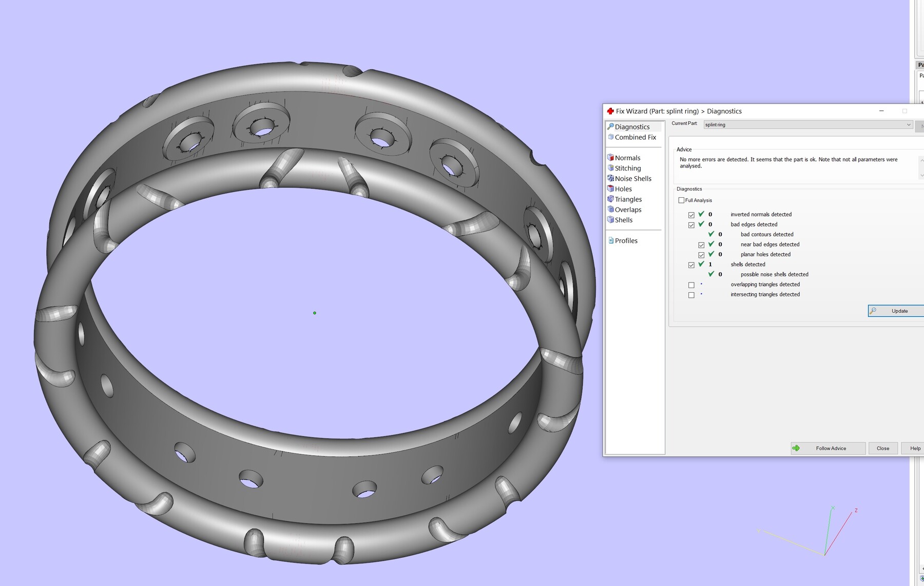Uncheck near bad edges detected
Viewport: 924px width, 586px height.
point(701,245)
